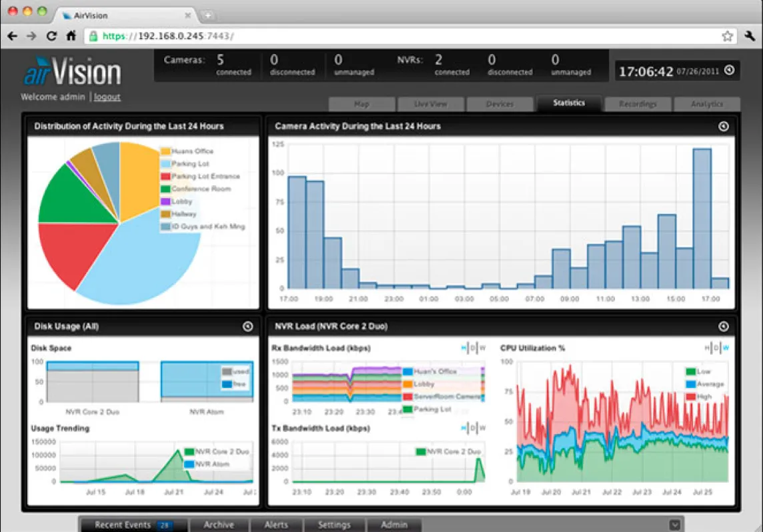Switch Tx Bandwidth chart to weekly view
This screenshot has width=763, height=532.
click(x=483, y=428)
